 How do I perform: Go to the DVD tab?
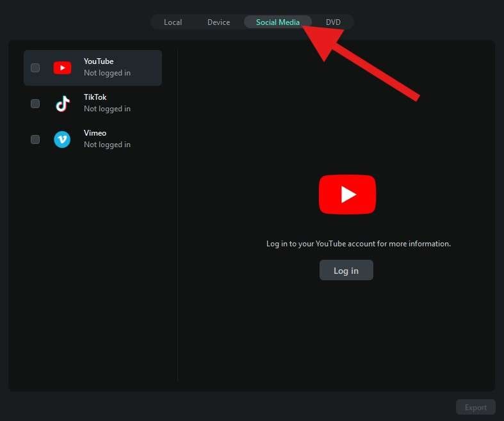click(x=333, y=22)
